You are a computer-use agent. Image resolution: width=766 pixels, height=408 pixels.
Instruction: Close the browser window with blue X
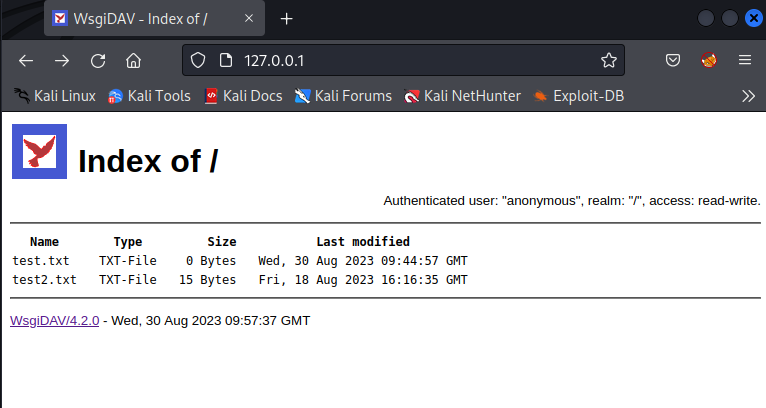[753, 19]
